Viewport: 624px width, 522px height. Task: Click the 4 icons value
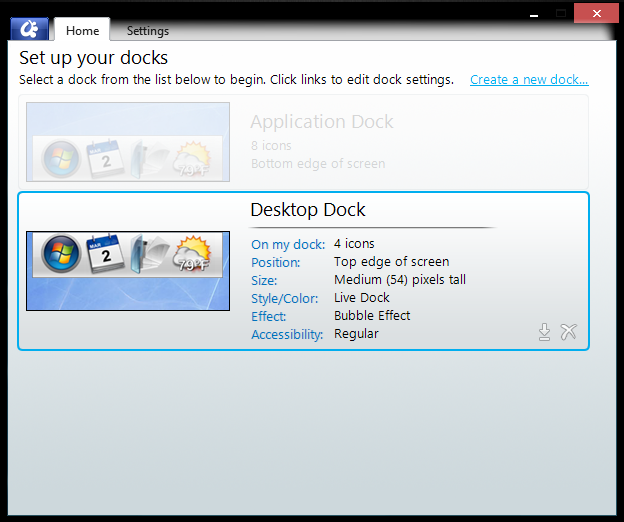tap(354, 243)
